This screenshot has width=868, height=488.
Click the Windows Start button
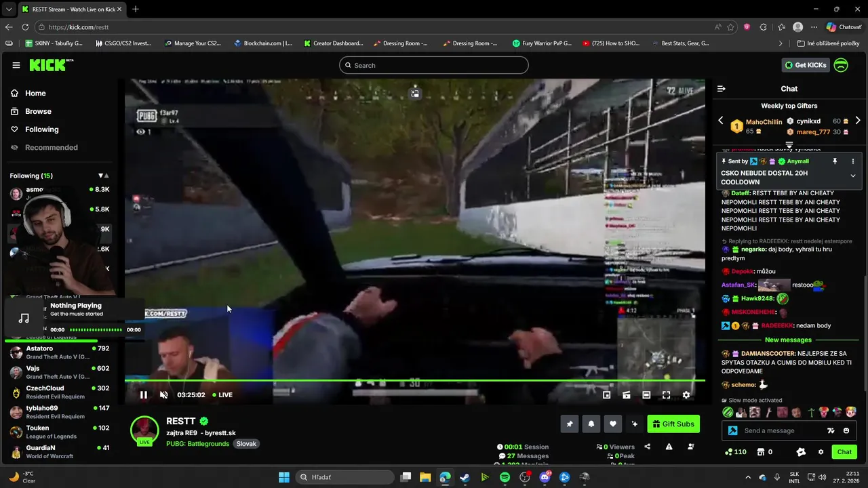point(284,477)
